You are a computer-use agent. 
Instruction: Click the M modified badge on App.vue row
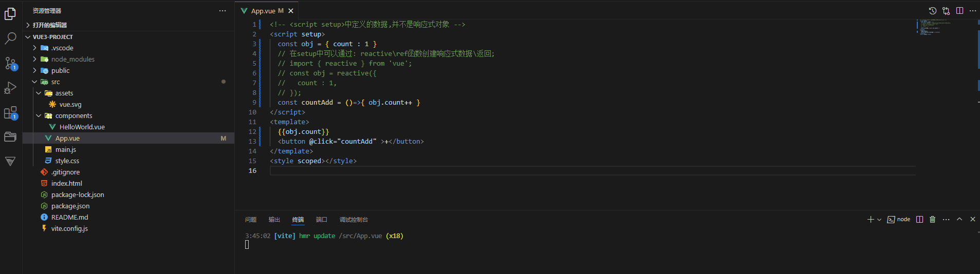223,139
